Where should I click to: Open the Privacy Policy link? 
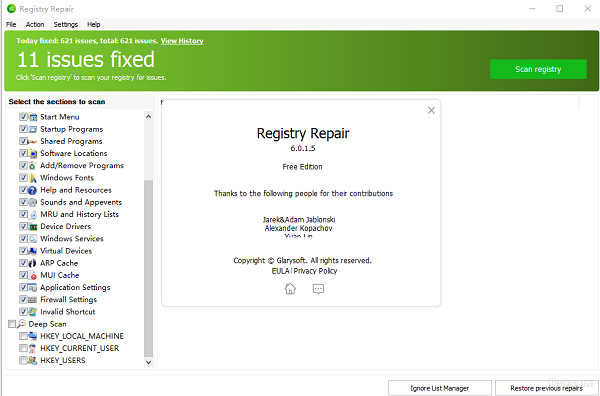point(315,271)
